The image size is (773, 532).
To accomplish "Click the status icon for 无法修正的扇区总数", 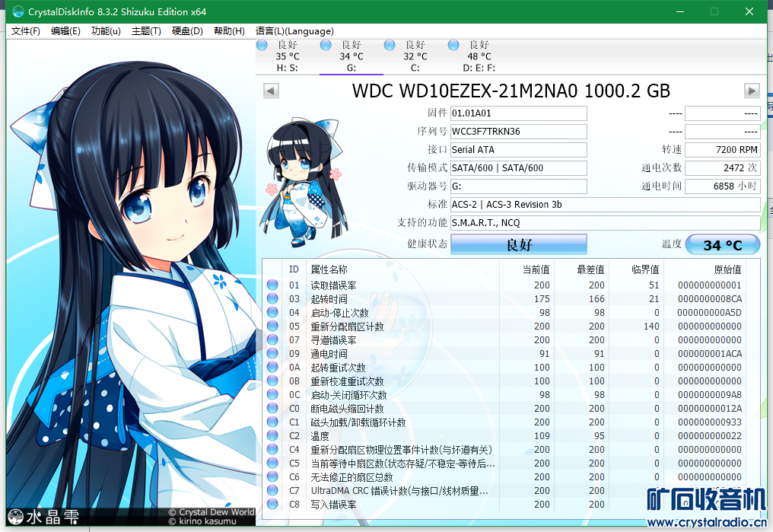I will [x=272, y=476].
